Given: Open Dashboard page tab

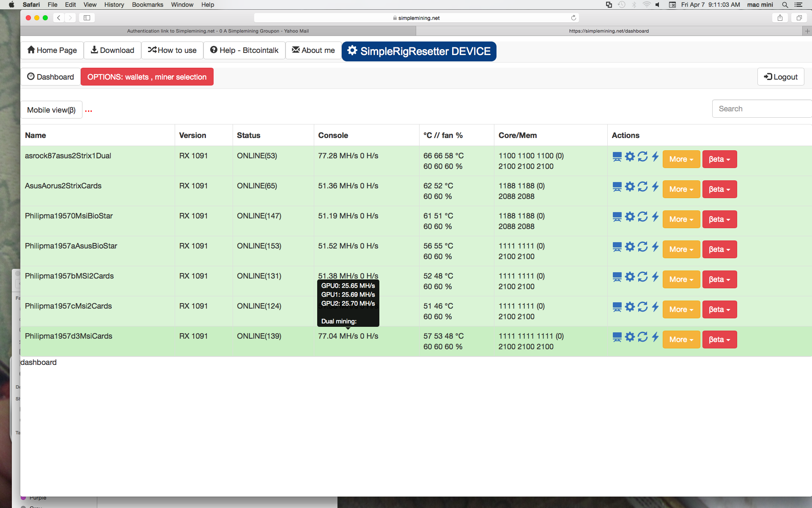Looking at the screenshot, I should pyautogui.click(x=51, y=77).
